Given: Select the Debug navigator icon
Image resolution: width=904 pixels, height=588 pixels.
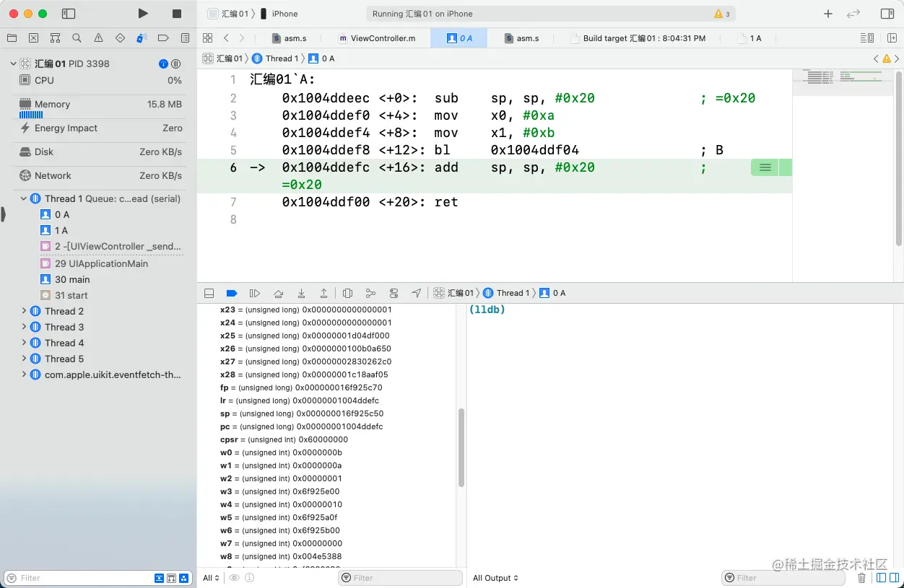Looking at the screenshot, I should (x=142, y=38).
